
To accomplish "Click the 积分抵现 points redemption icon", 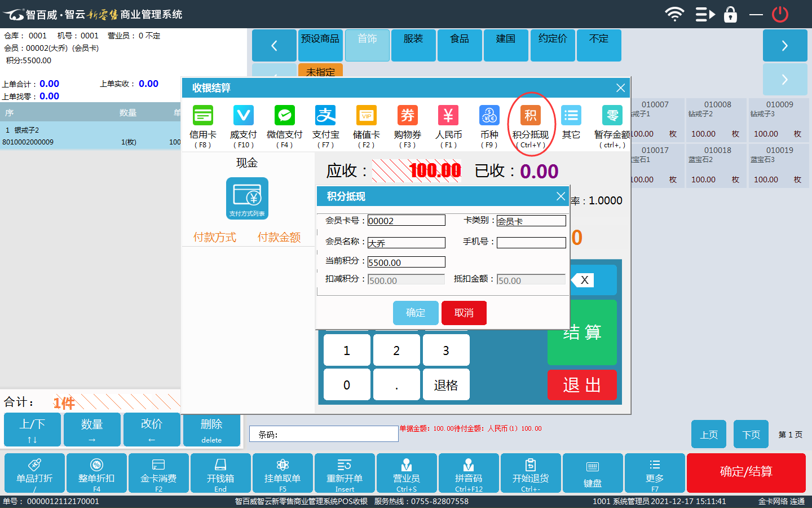I will pyautogui.click(x=531, y=116).
